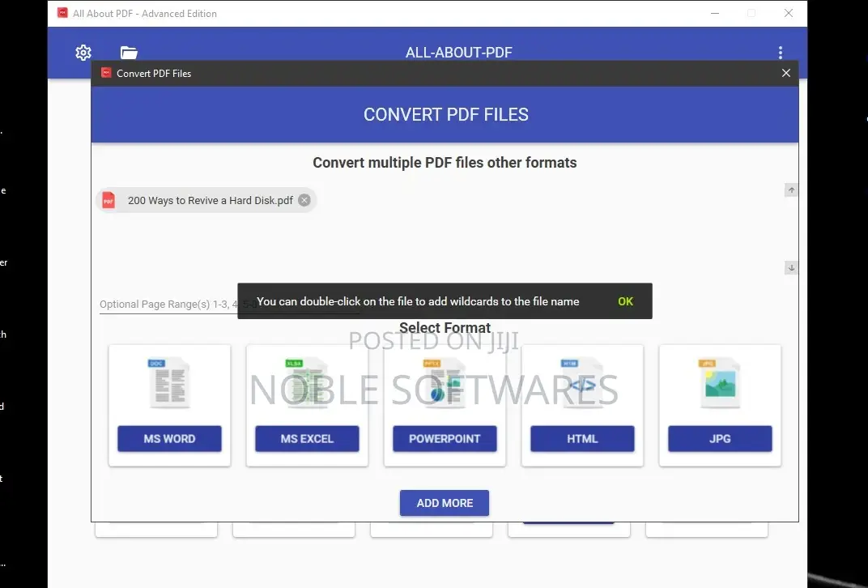Convert to POWERPOINT
868x588 pixels.
tap(445, 438)
